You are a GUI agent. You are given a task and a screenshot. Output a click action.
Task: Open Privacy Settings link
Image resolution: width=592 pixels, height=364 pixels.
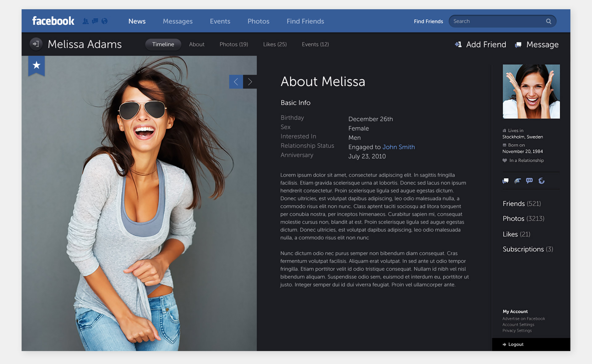pos(517,331)
